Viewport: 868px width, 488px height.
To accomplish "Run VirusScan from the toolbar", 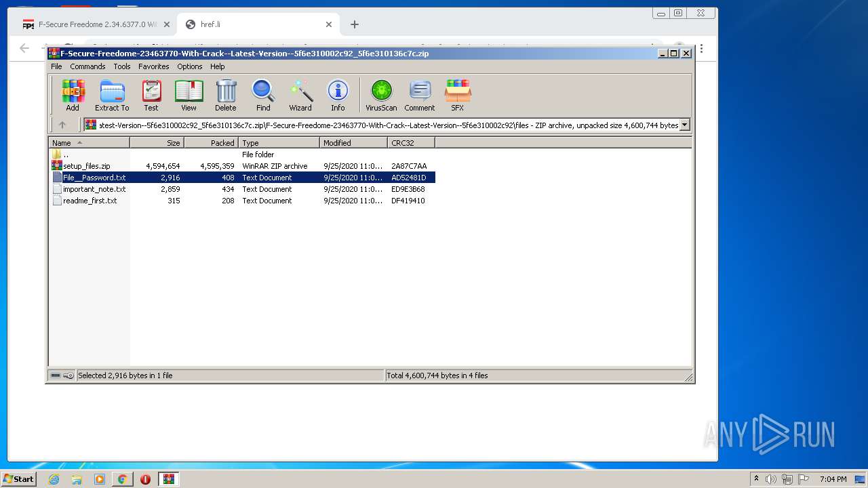I will [x=381, y=96].
